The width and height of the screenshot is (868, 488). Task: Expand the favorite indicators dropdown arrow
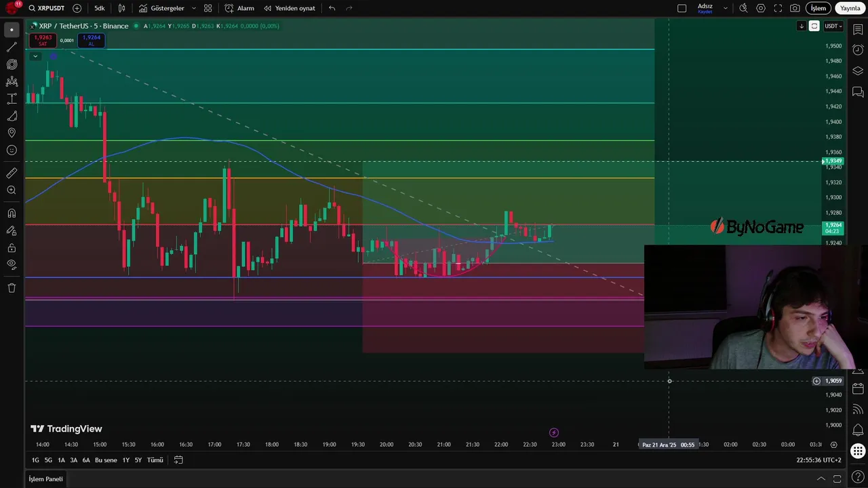[x=194, y=8]
